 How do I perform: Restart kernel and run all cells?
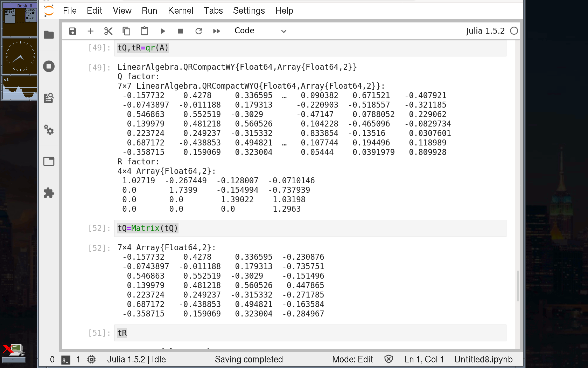click(x=217, y=31)
